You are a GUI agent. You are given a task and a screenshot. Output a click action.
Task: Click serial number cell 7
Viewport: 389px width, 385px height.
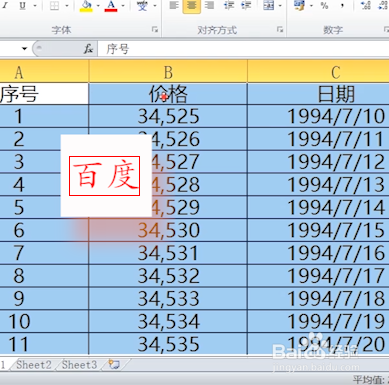[x=44, y=253]
